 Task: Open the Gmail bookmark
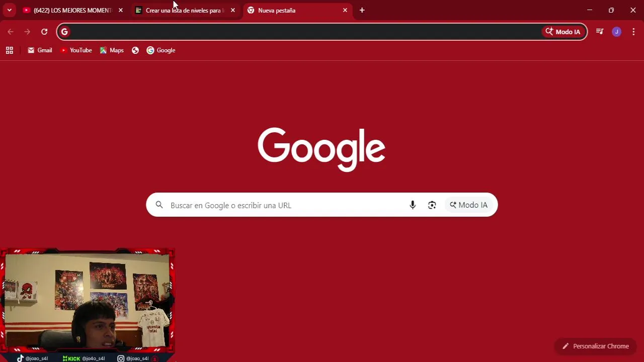pyautogui.click(x=40, y=50)
